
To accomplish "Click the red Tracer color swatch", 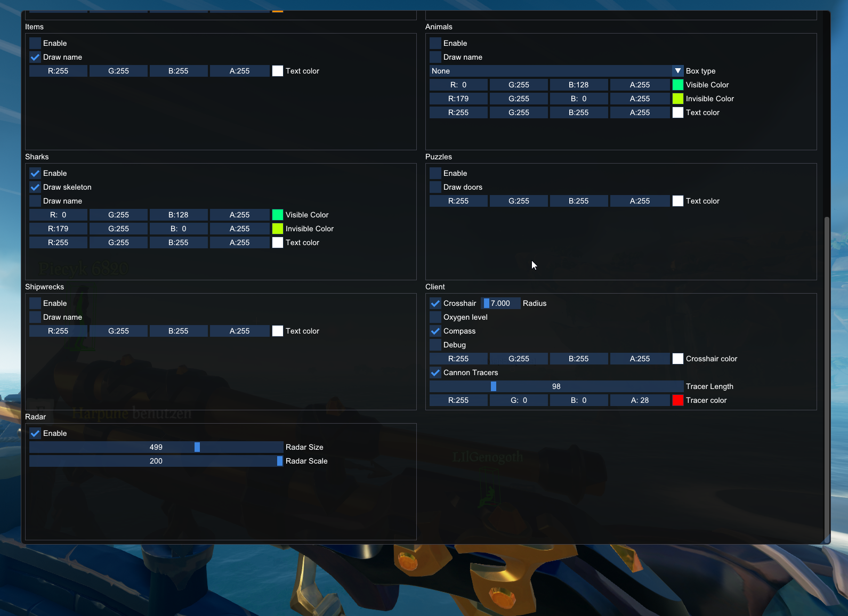I will click(677, 400).
